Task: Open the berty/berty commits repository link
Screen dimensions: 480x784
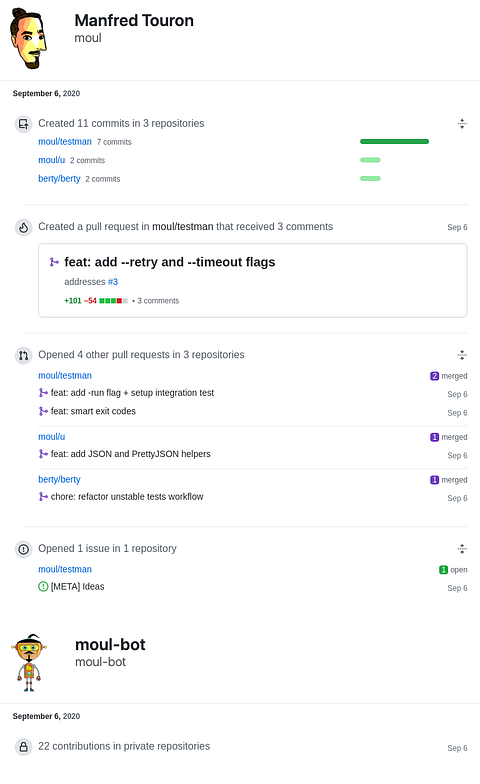Action: tap(60, 178)
